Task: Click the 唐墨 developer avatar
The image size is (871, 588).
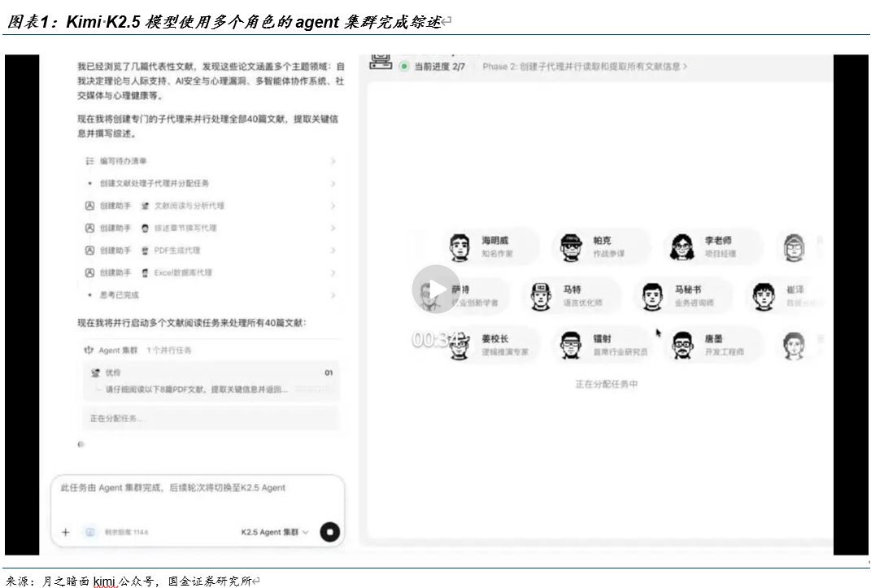Action: pyautogui.click(x=683, y=345)
